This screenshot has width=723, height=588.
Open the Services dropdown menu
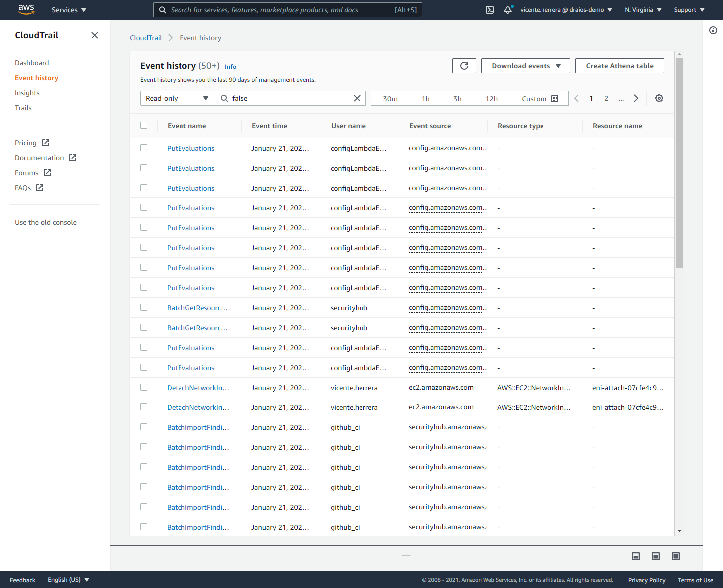tap(69, 10)
